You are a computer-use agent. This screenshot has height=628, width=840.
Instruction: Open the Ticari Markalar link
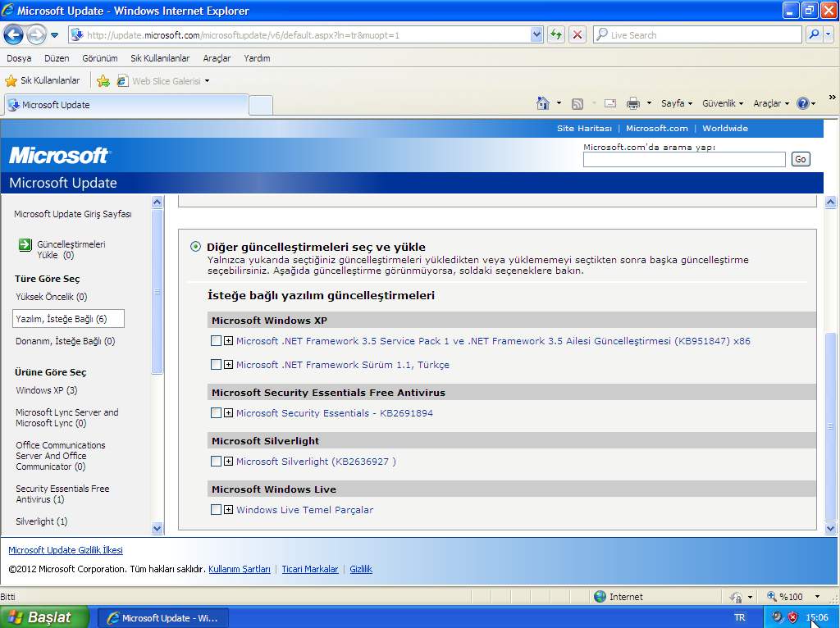(x=310, y=569)
